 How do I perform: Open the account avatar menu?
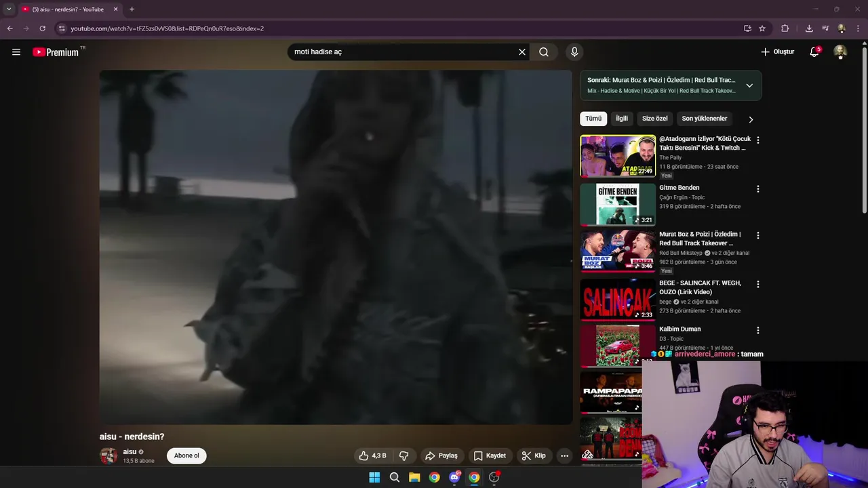(840, 52)
